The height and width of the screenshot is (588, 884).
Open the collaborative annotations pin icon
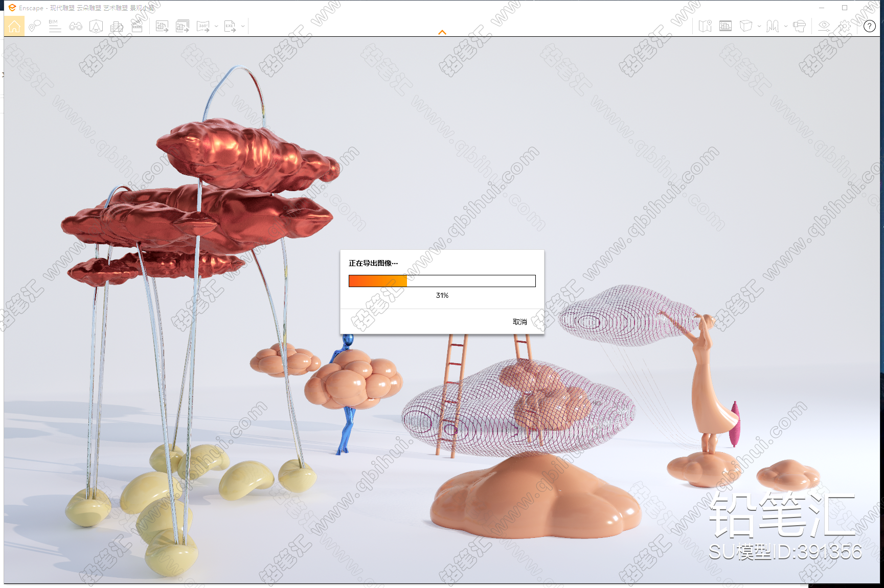click(x=35, y=26)
